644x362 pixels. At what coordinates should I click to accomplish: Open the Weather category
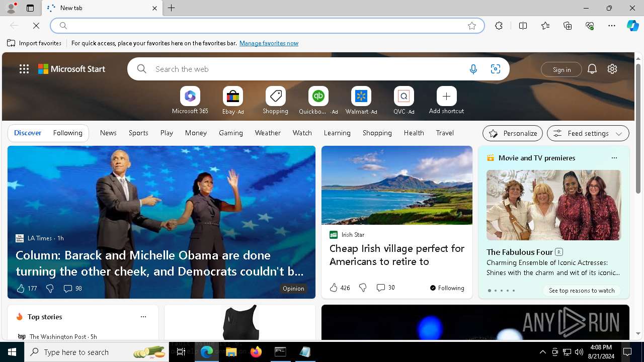point(268,133)
